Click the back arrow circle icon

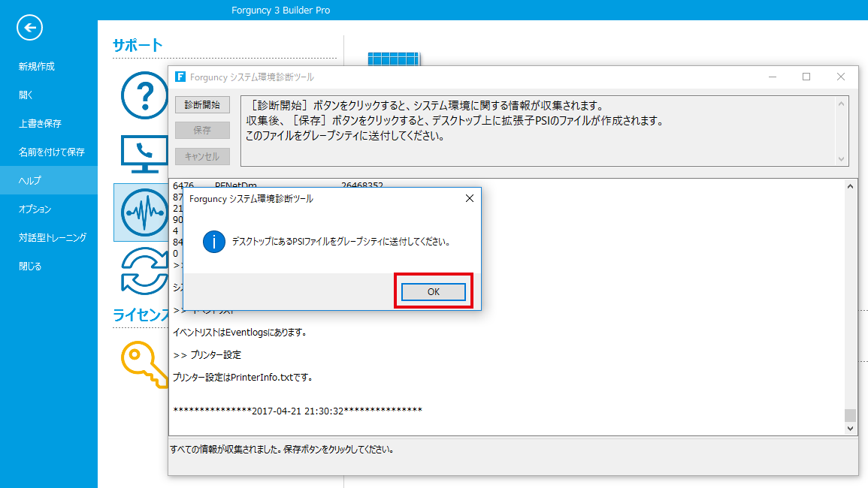pos(29,28)
